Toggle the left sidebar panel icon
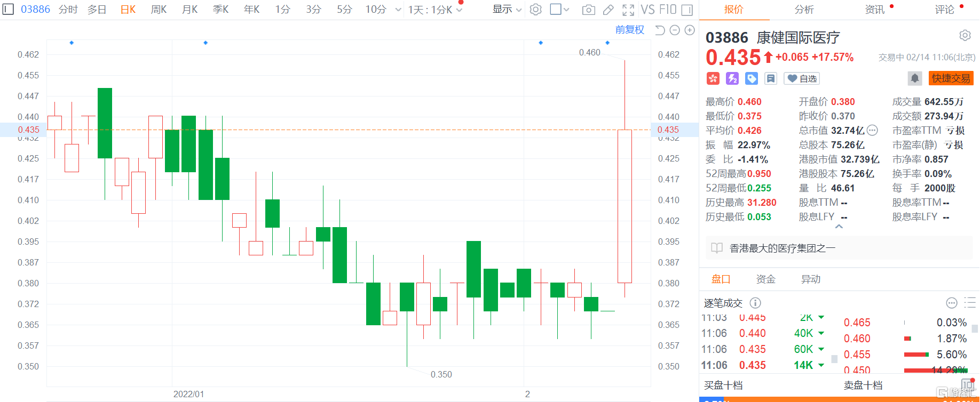This screenshot has height=402, width=980. (x=8, y=10)
